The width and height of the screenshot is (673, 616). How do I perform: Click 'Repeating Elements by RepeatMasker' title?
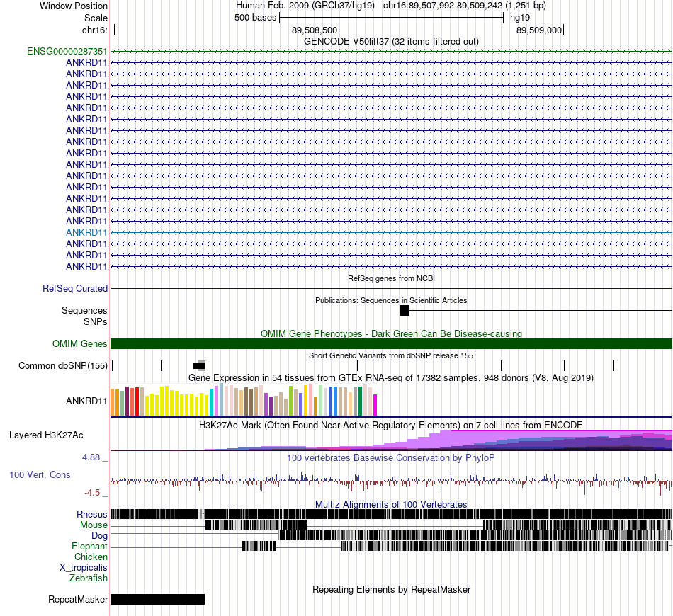(x=391, y=590)
